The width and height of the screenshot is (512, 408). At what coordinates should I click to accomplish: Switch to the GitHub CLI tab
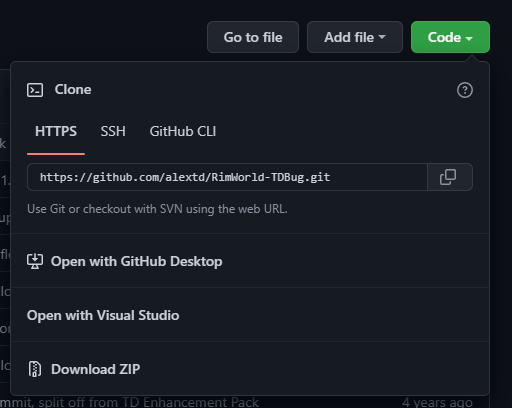click(183, 131)
